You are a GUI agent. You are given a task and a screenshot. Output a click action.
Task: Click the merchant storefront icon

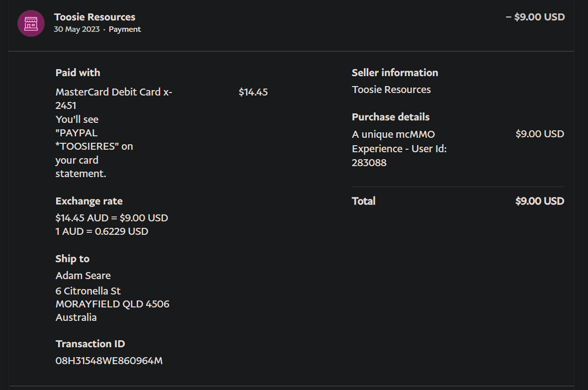tap(31, 23)
